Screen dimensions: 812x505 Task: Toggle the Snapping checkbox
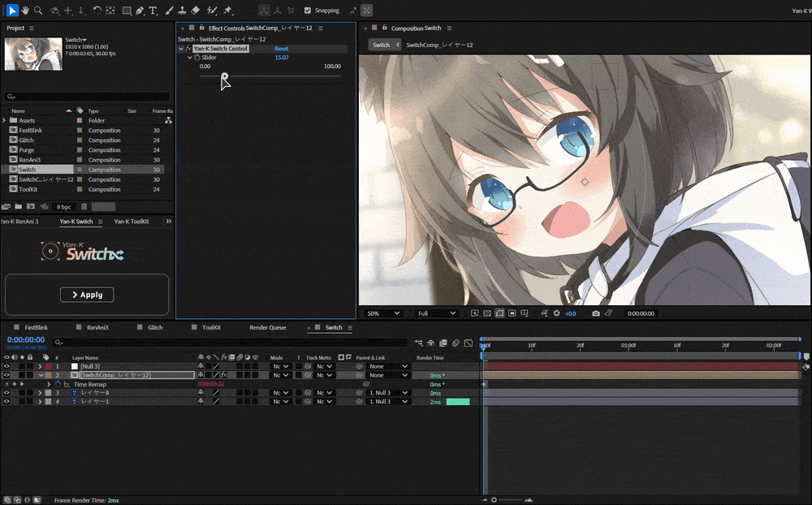tap(308, 11)
